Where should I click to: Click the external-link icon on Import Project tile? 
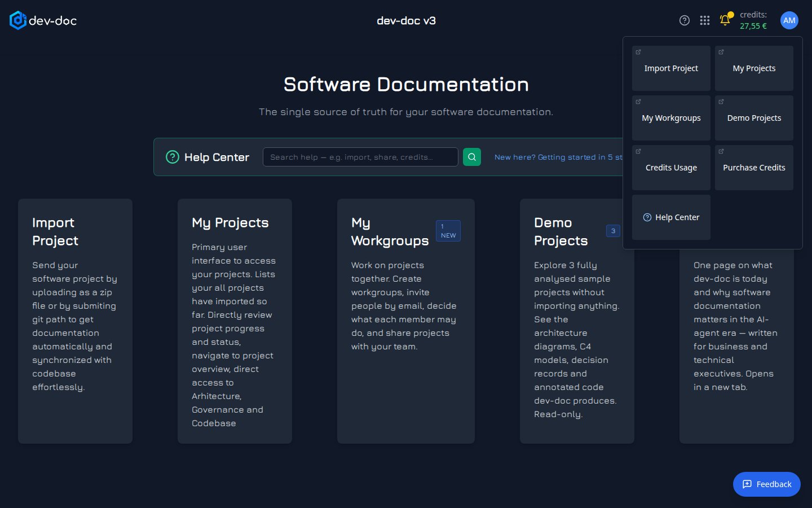638,52
